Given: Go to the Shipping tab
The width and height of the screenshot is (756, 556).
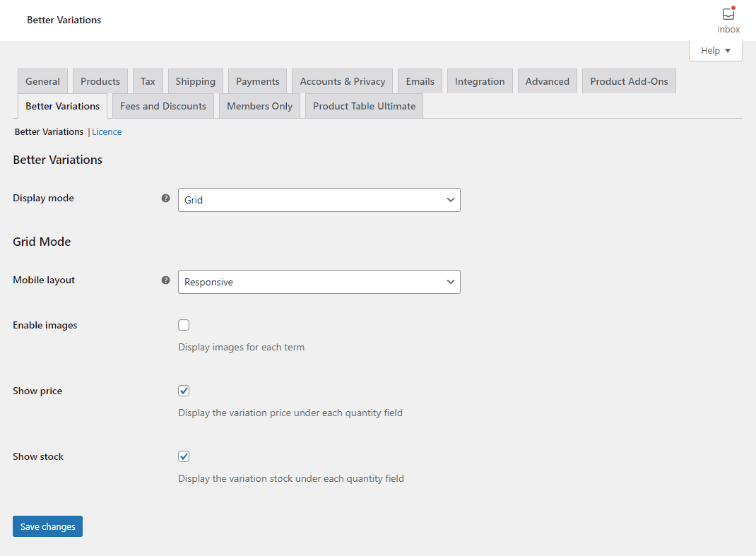Looking at the screenshot, I should 195,81.
